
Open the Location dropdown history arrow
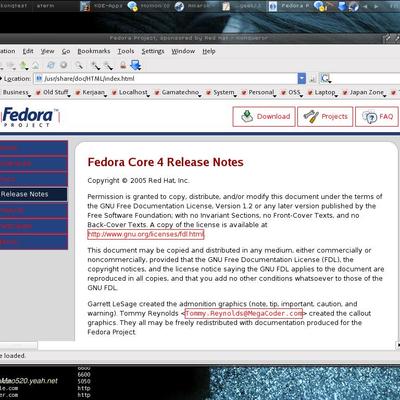tap(302, 79)
